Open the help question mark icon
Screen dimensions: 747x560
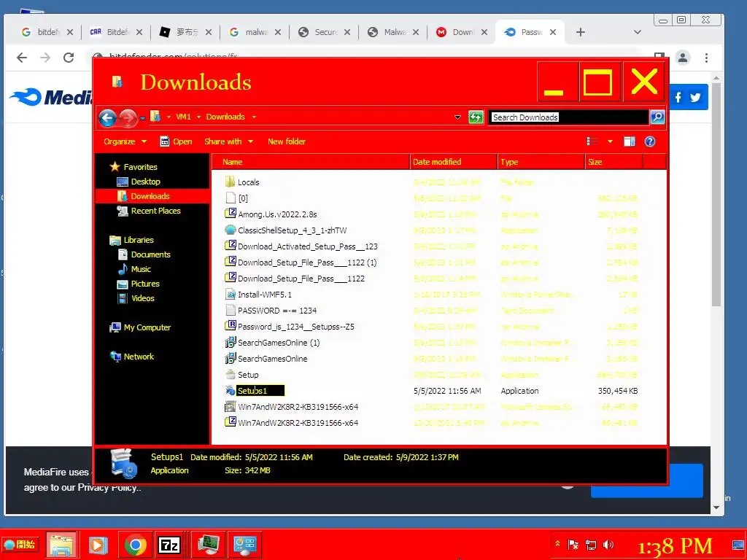click(x=650, y=141)
